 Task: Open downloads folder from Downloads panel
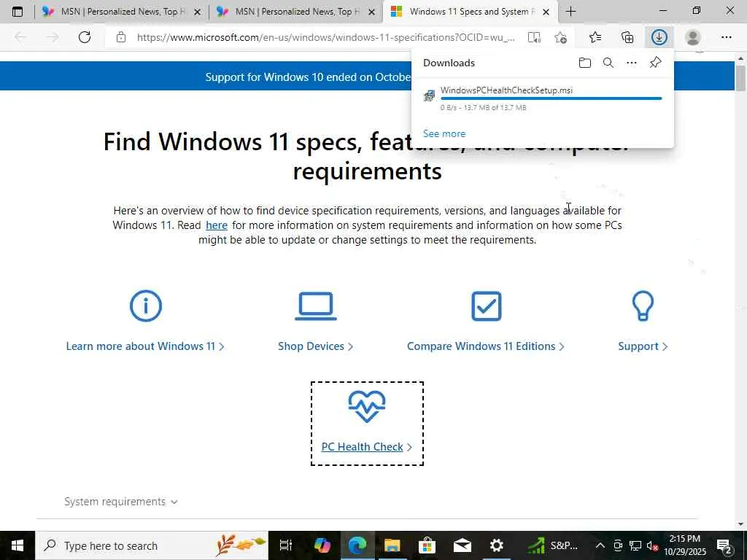[x=584, y=63]
